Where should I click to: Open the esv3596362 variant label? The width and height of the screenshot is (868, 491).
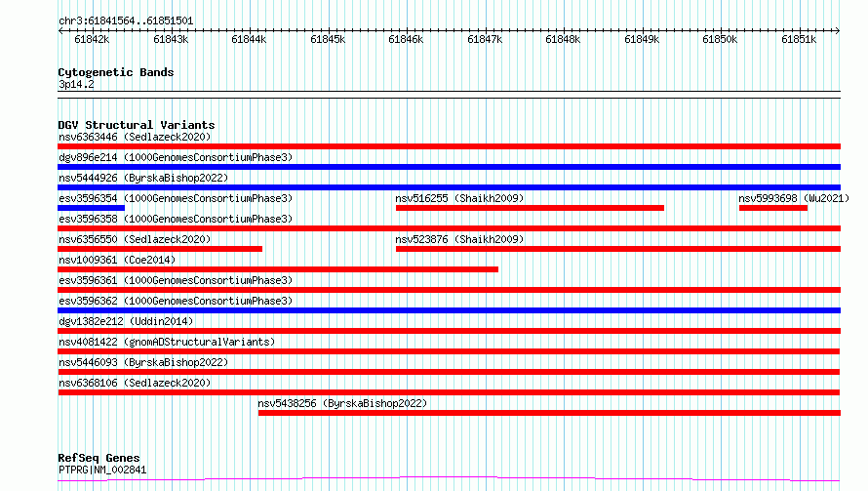176,301
